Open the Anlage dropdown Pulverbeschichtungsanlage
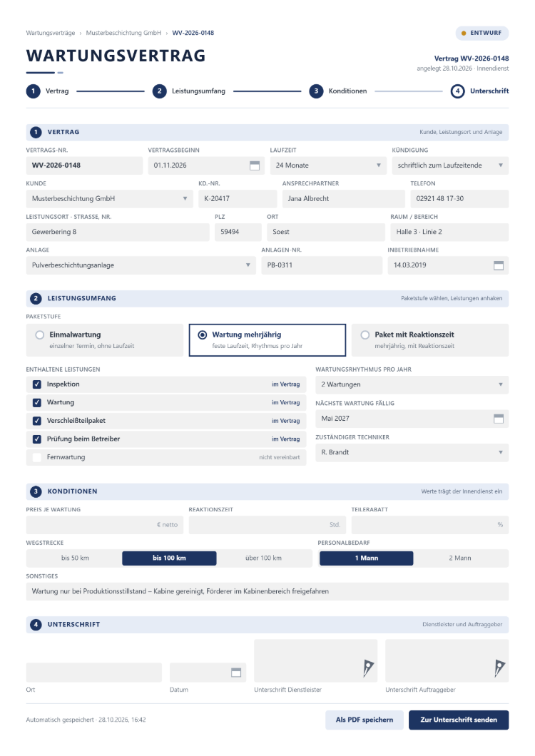This screenshot has height=756, width=535. 141,265
